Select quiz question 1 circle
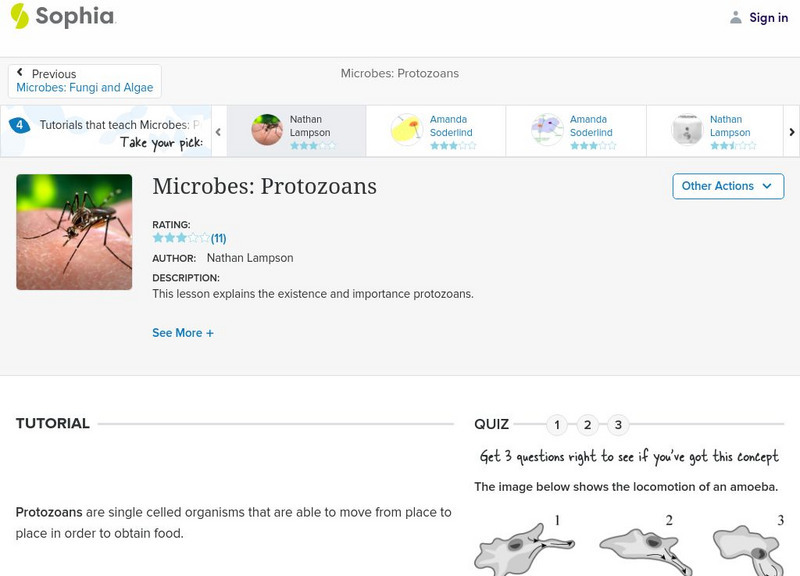This screenshot has height=576, width=800. click(557, 425)
